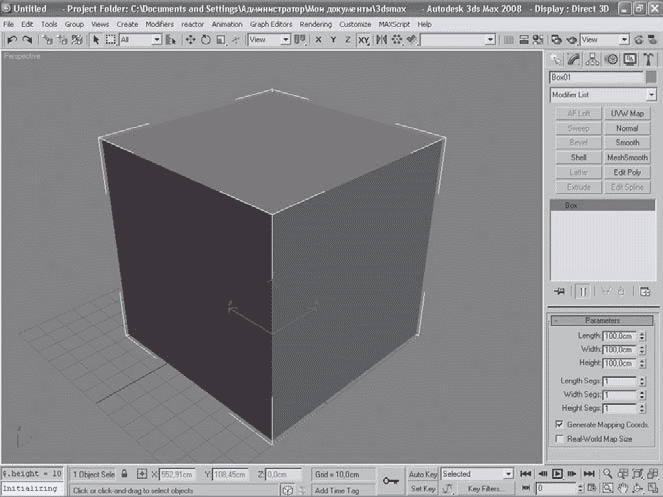
Task: Toggle the Auto Key button
Action: coord(422,473)
